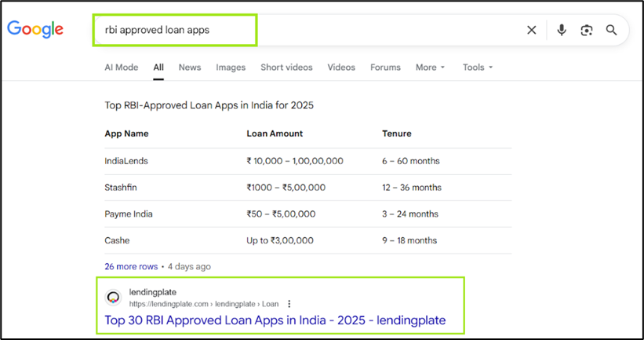Expand the More dropdown
The image size is (644, 340).
pyautogui.click(x=430, y=68)
